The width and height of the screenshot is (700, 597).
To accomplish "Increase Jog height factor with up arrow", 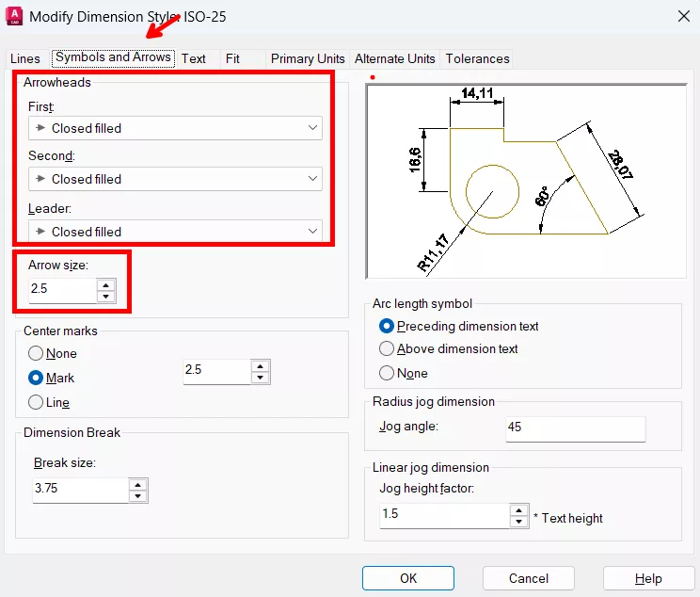I will [517, 510].
